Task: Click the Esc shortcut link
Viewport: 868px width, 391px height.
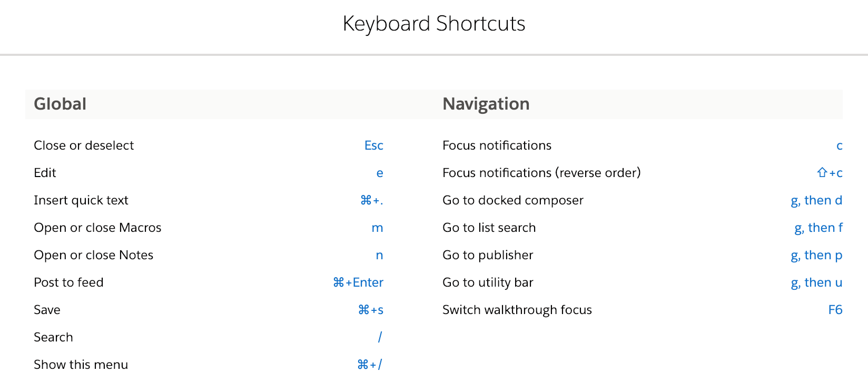Action: (373, 145)
